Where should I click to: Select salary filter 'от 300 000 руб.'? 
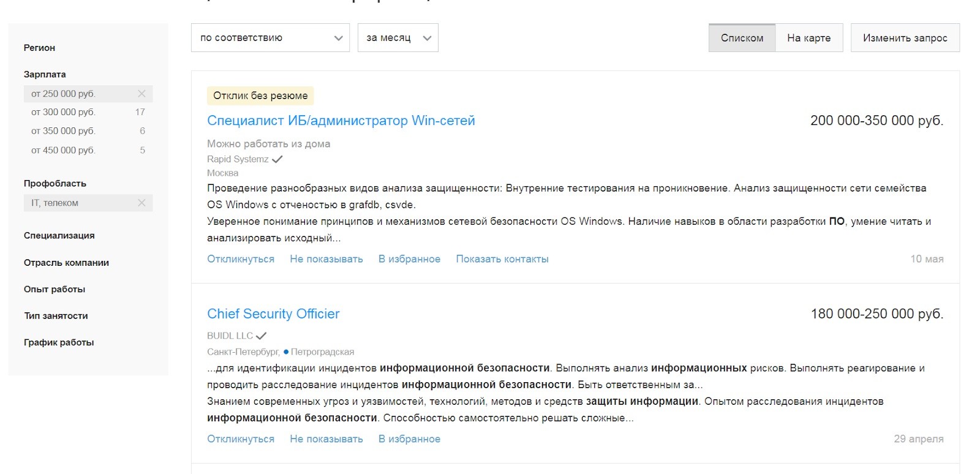tap(64, 111)
